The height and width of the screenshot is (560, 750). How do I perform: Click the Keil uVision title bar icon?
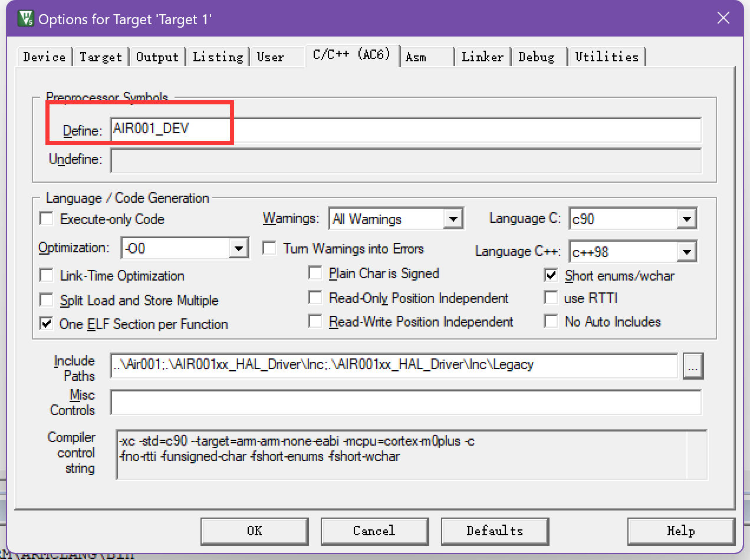[x=25, y=18]
